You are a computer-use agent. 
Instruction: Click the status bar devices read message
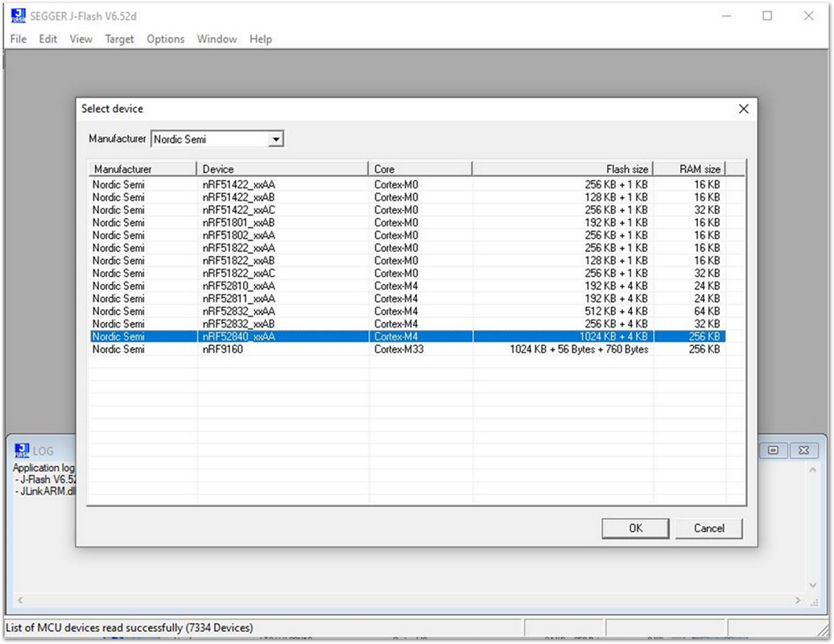pos(130,628)
